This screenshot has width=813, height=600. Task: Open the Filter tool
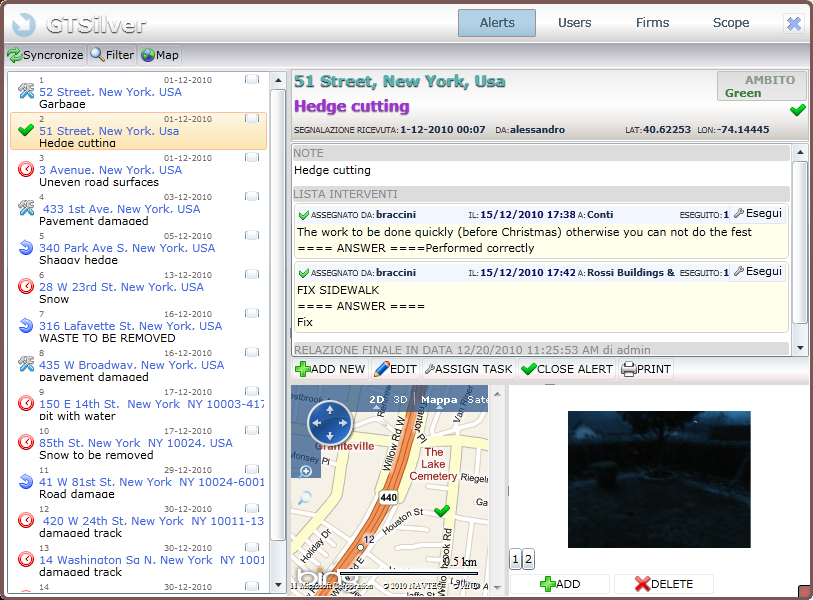[112, 55]
